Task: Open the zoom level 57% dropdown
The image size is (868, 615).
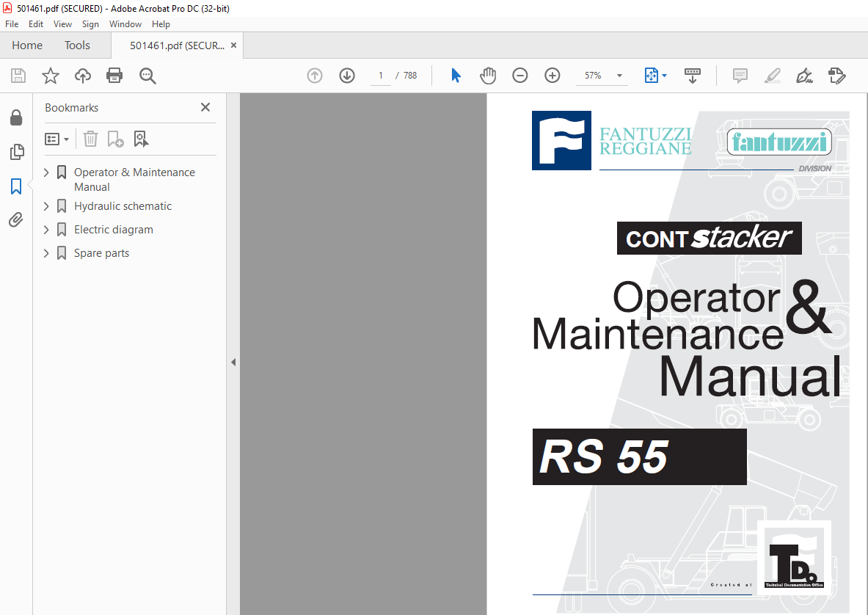Action: (x=620, y=76)
